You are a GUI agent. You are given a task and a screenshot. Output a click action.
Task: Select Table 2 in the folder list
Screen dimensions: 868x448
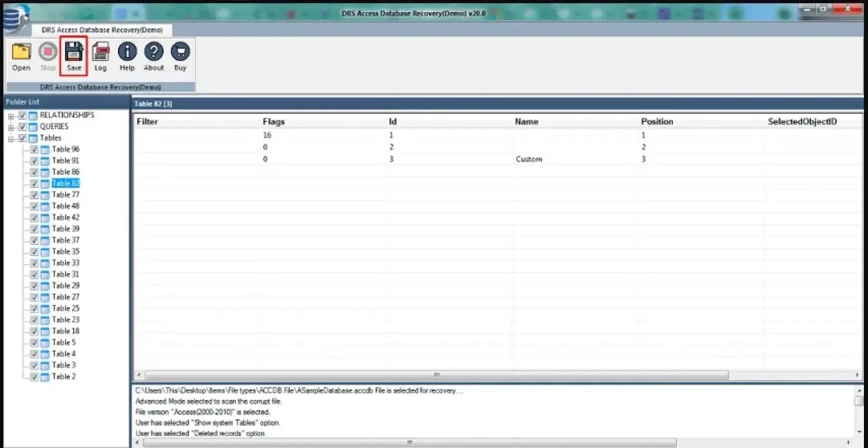[x=63, y=376]
